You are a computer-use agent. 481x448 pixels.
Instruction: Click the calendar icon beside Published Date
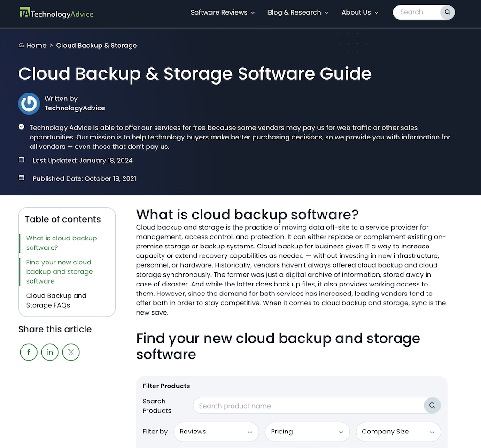coord(22,178)
